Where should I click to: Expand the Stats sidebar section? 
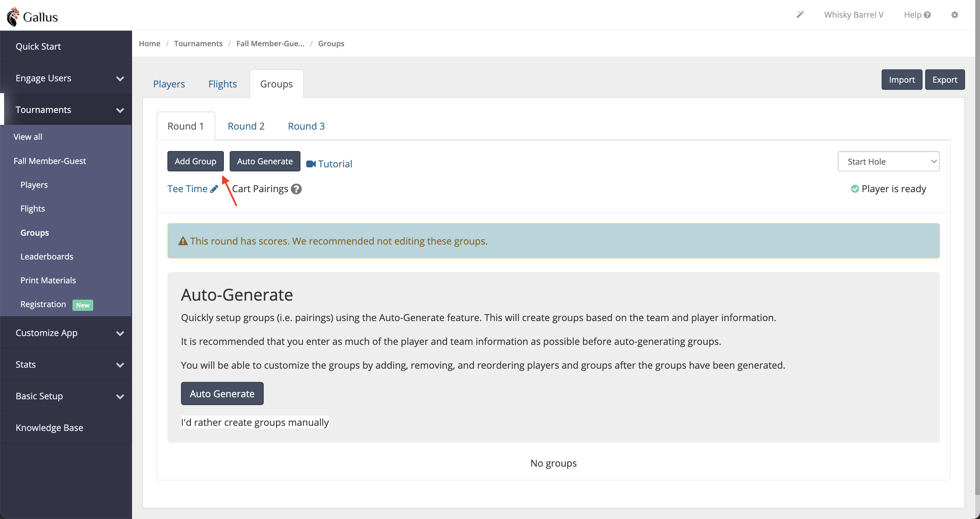pos(66,364)
